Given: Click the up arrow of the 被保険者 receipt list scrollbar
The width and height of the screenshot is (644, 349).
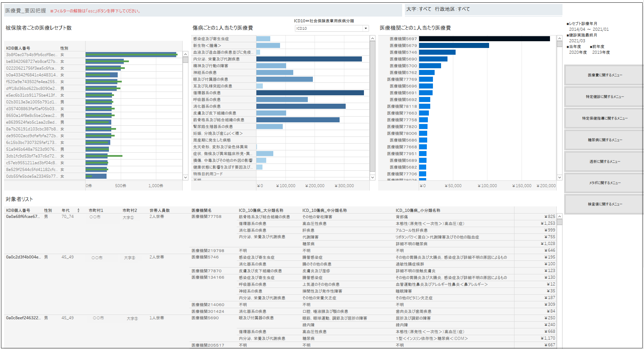Looking at the screenshot, I should [x=185, y=54].
